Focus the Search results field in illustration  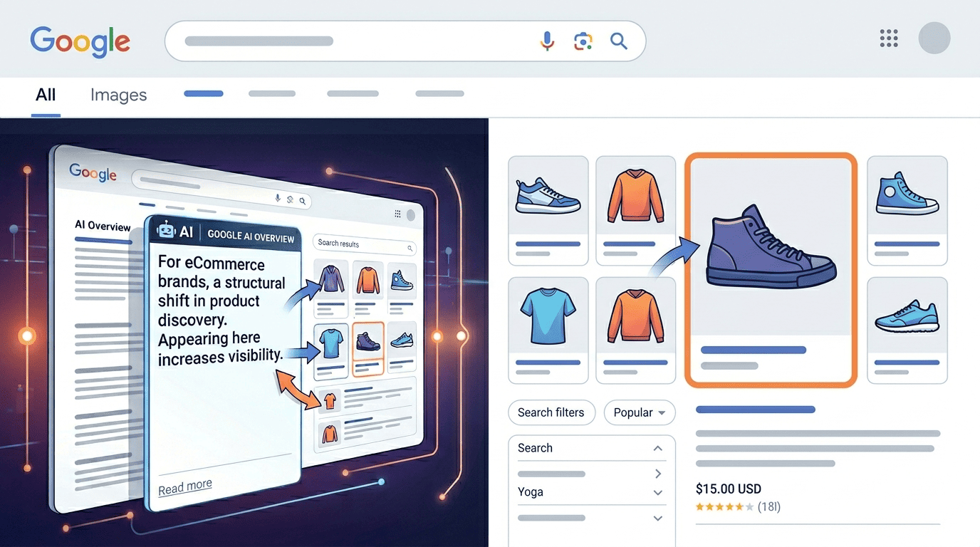364,245
